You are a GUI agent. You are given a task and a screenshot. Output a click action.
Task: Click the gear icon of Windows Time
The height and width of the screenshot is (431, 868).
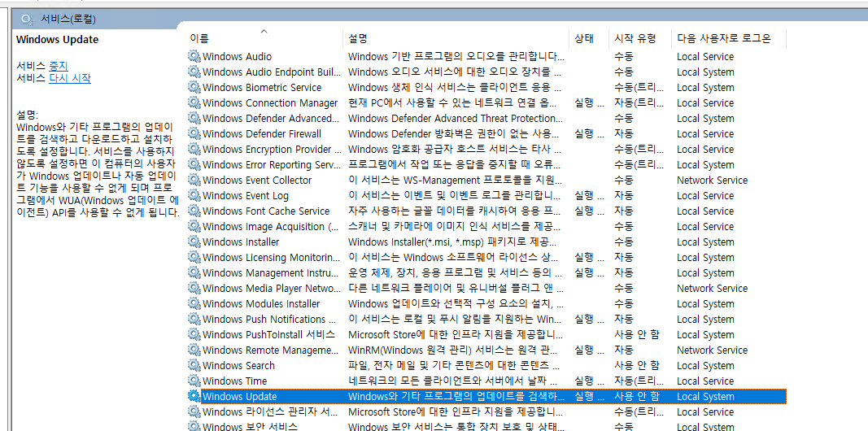tap(194, 381)
